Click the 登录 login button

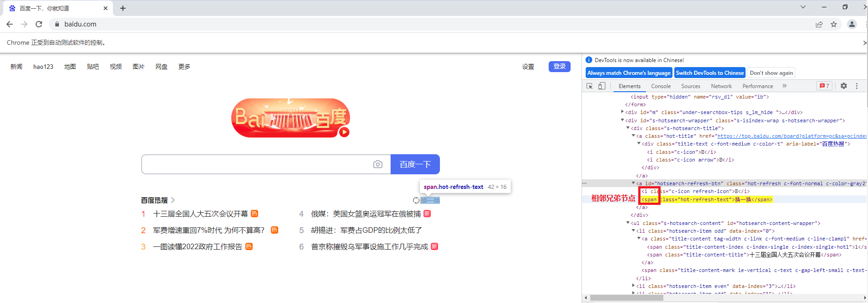click(560, 67)
